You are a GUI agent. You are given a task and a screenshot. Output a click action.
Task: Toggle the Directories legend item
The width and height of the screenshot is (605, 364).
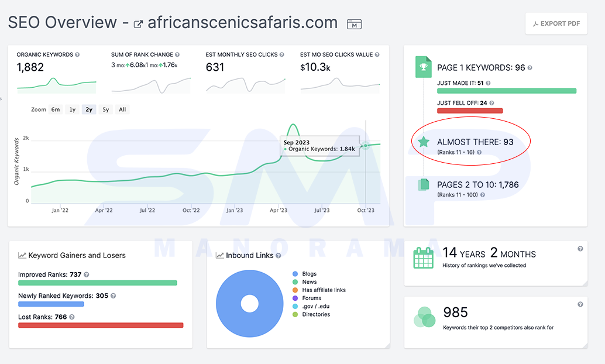tap(311, 314)
